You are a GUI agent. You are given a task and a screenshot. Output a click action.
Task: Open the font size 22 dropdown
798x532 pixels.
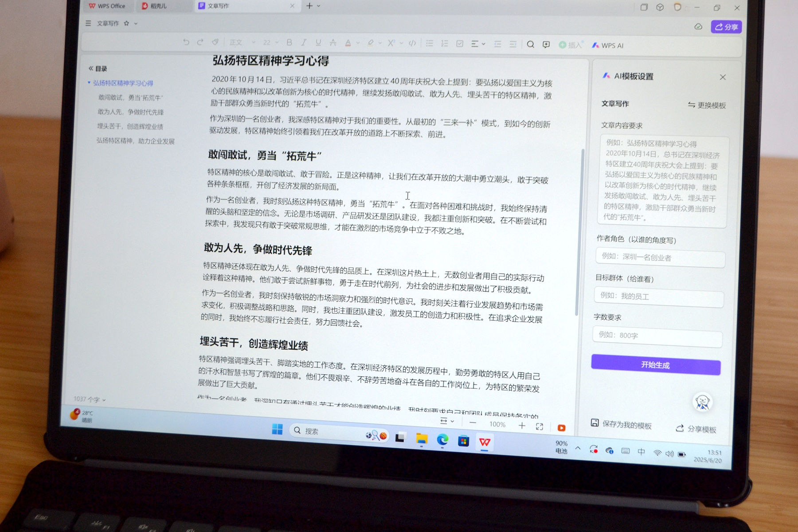[270, 43]
